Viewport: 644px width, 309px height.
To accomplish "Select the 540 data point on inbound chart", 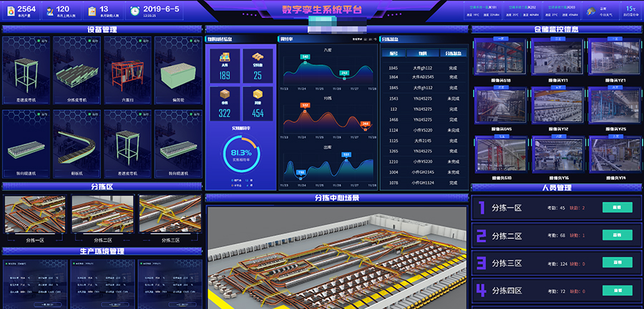I will coord(306,57).
